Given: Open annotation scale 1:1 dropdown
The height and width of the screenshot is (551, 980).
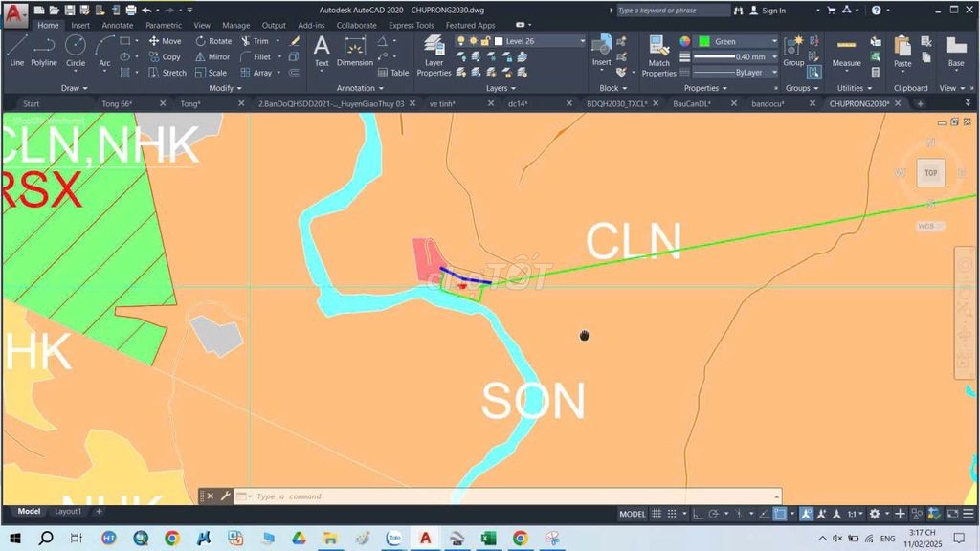Looking at the screenshot, I should point(856,514).
